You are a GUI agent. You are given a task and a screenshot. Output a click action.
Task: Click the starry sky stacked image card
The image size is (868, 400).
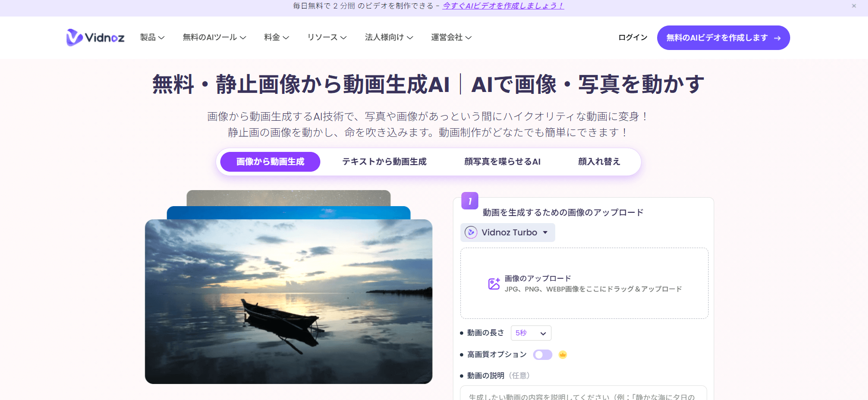coord(289,198)
